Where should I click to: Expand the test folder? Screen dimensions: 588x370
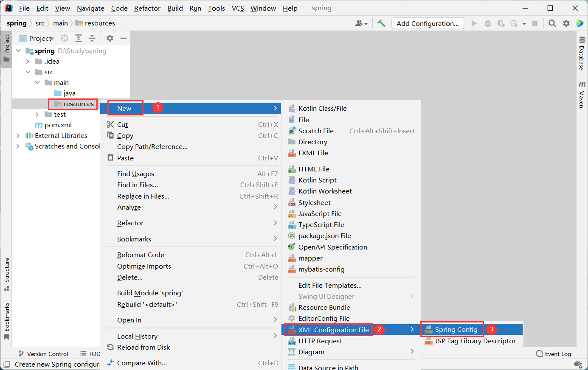click(37, 115)
